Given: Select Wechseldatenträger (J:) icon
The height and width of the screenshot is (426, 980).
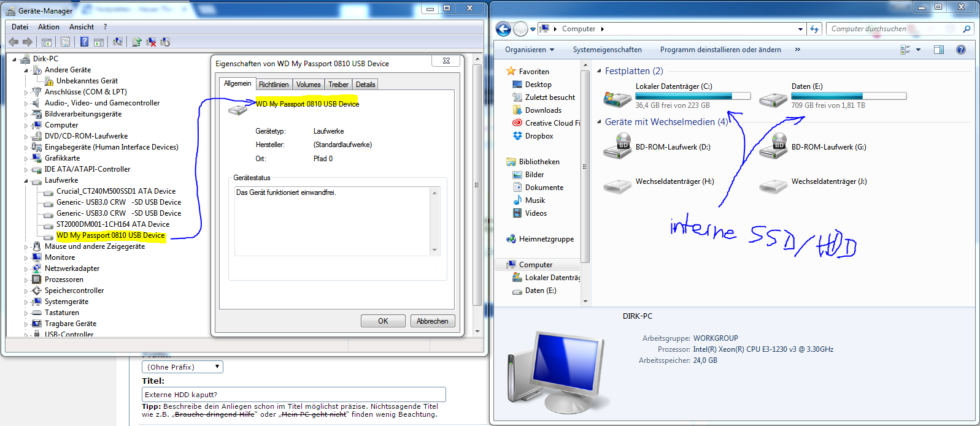Looking at the screenshot, I should (773, 185).
